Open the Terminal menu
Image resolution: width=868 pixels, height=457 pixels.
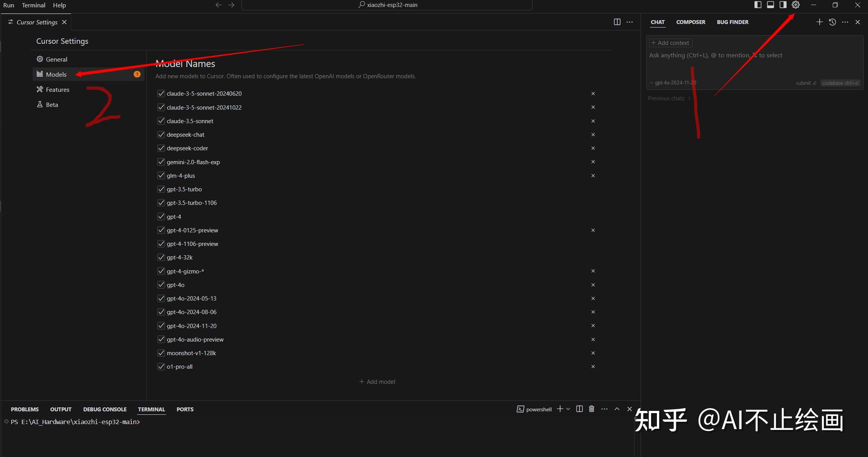coord(33,5)
